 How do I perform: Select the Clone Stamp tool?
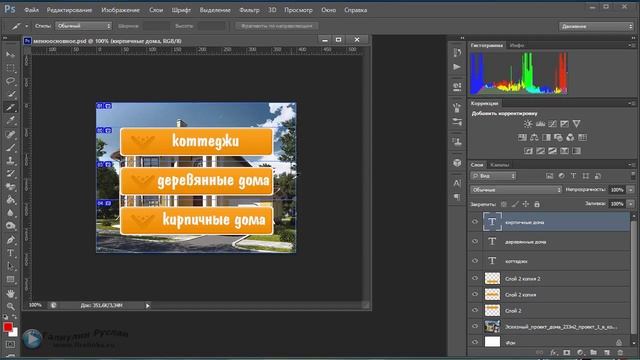[x=10, y=160]
